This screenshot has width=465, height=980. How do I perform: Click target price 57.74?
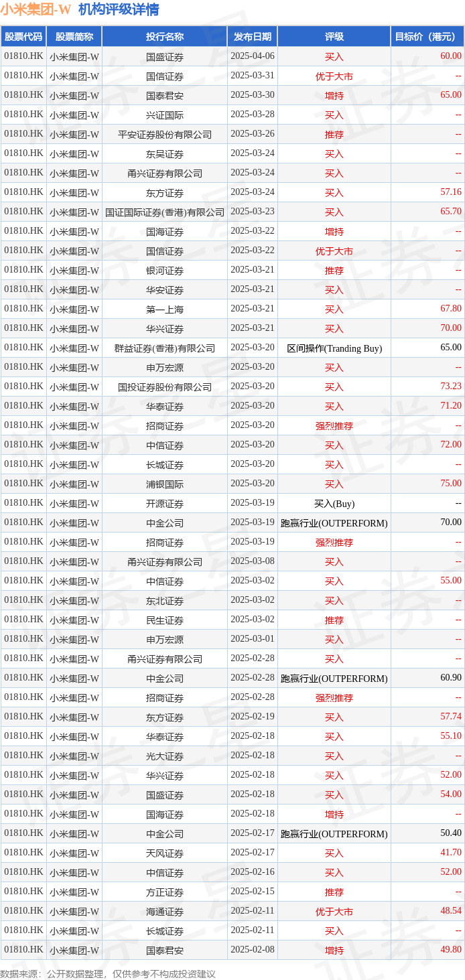pos(451,717)
